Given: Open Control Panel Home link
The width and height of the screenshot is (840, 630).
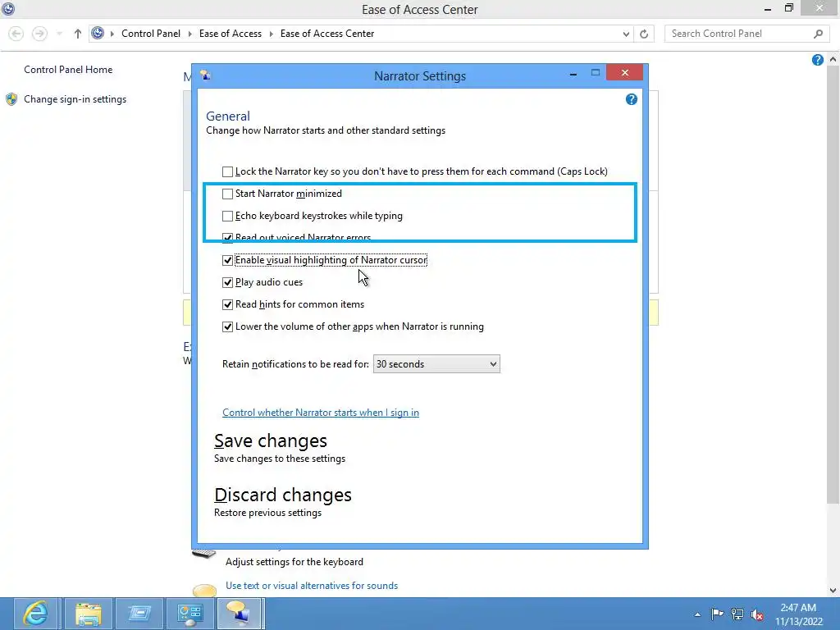Looking at the screenshot, I should click(68, 70).
